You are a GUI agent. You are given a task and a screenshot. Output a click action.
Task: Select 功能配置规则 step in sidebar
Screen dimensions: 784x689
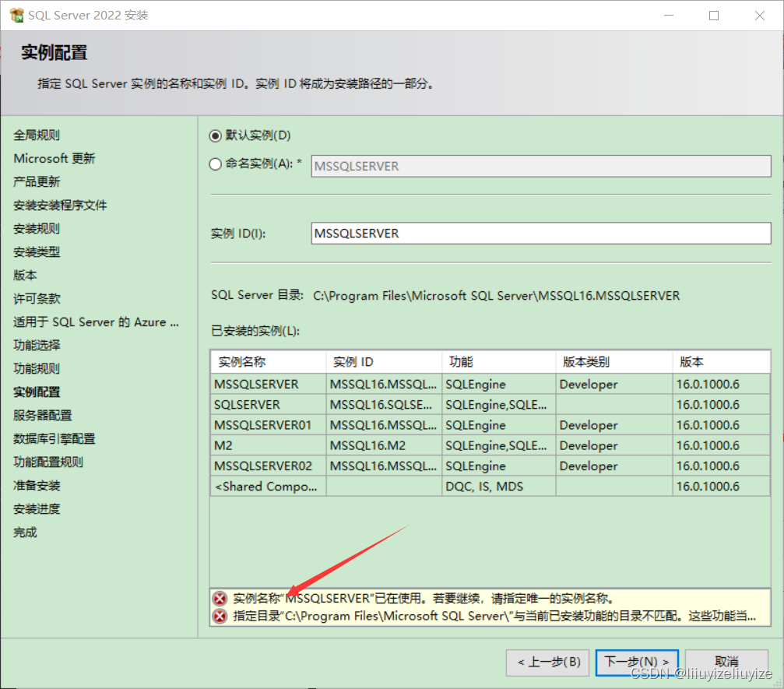point(48,462)
